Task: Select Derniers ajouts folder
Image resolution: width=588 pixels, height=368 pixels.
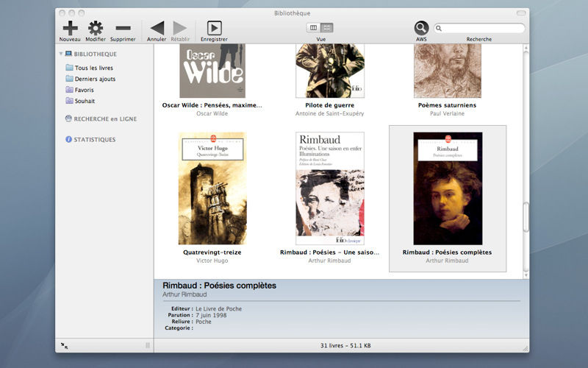Action: coord(90,79)
